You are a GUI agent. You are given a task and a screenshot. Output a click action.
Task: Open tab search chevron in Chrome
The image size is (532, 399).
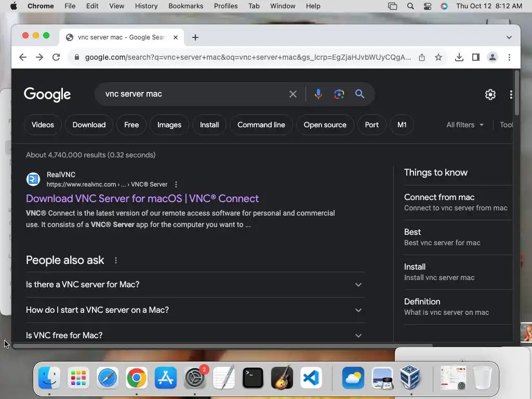(509, 37)
